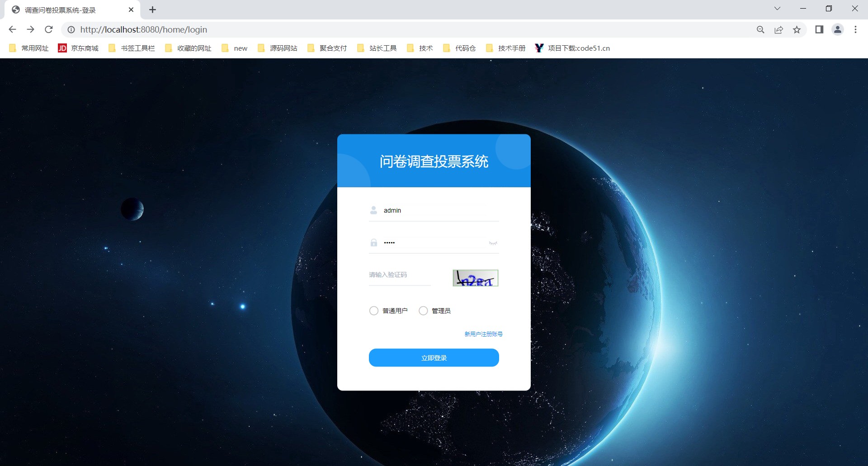Screen dimensions: 868x466
Task: View site information icon in address bar
Action: click(71, 29)
